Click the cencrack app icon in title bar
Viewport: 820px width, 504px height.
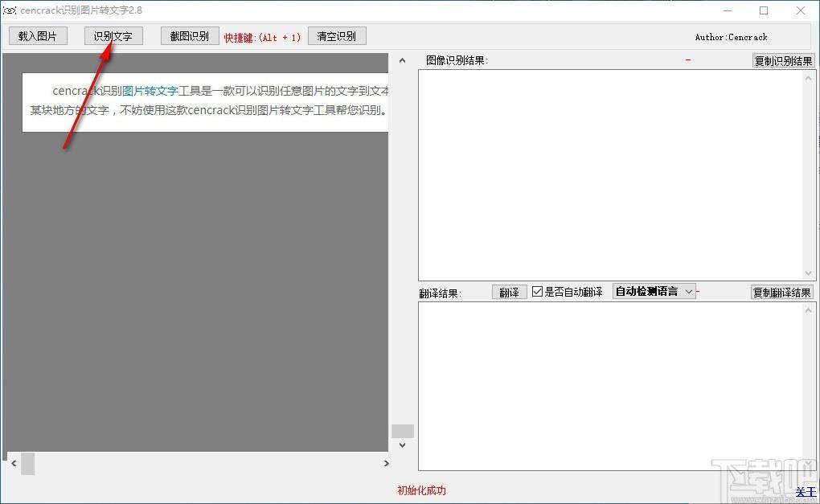(10, 10)
